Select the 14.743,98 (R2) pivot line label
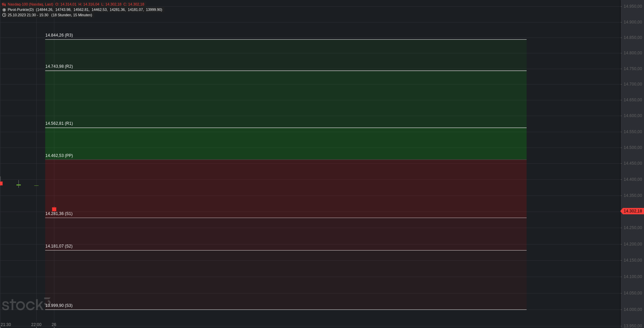644x328 pixels. pyautogui.click(x=59, y=66)
